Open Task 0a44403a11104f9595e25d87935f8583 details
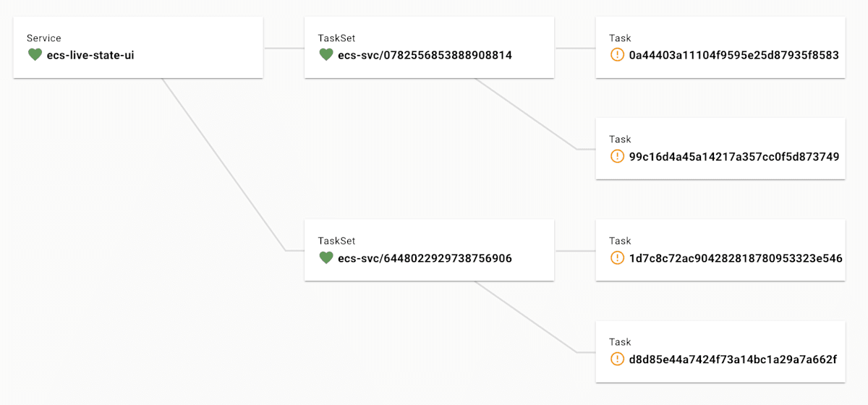The height and width of the screenshot is (405, 868). pyautogui.click(x=720, y=47)
